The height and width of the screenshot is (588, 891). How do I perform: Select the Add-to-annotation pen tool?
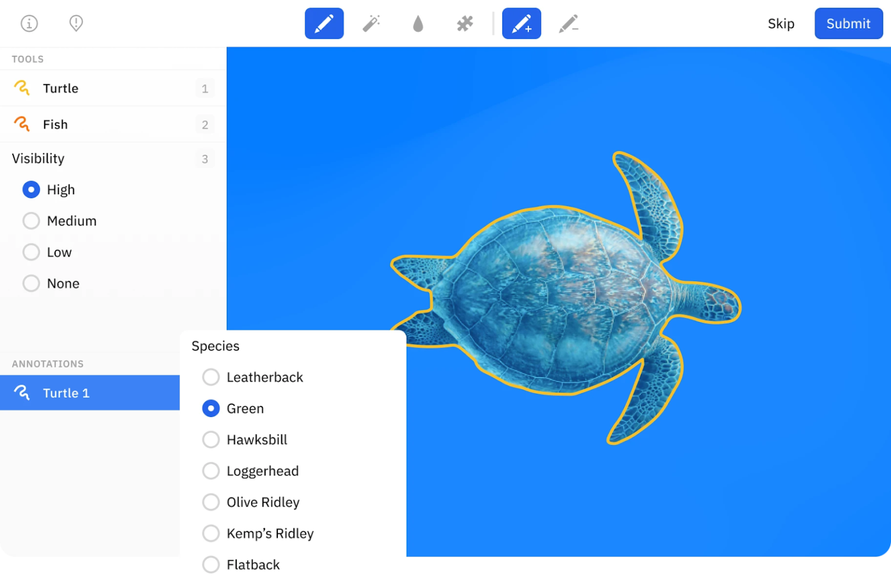521,23
